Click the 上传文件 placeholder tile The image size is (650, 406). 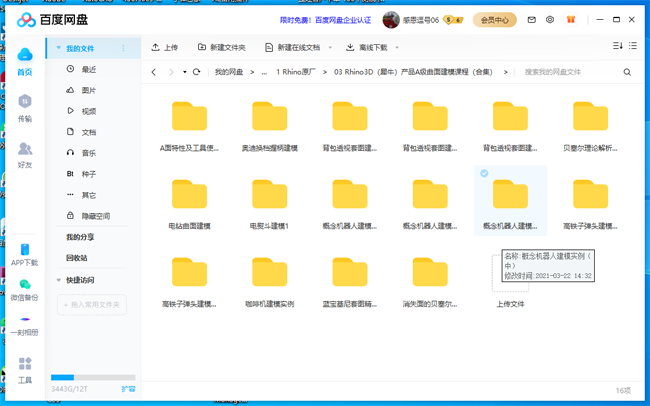[510, 280]
